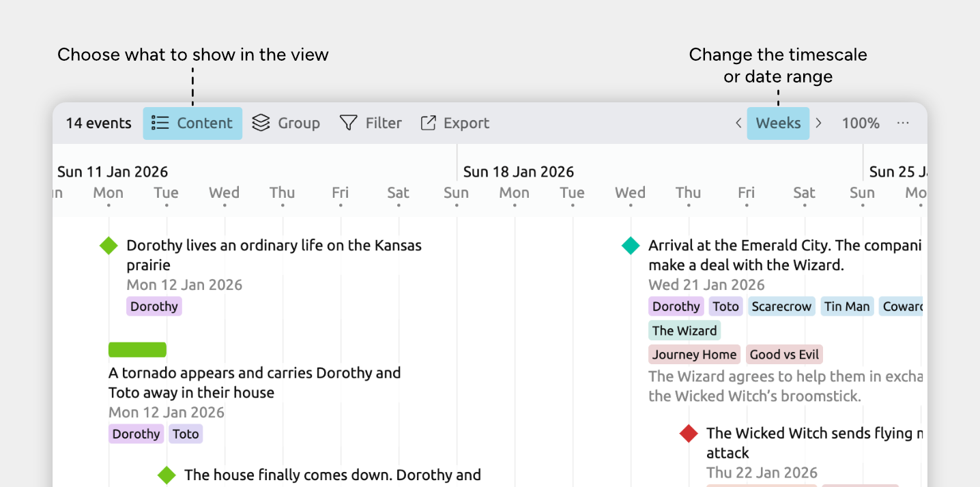Click the Content list icon

pyautogui.click(x=160, y=123)
